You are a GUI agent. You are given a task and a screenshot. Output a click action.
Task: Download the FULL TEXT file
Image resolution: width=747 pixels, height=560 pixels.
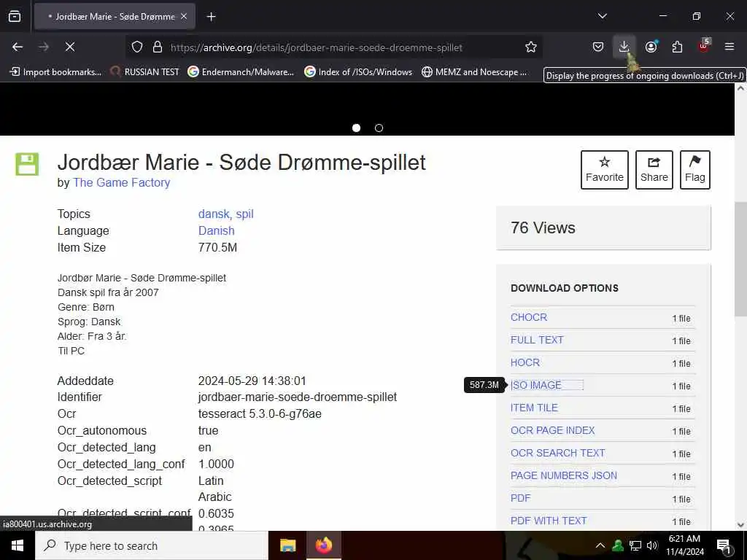click(x=537, y=340)
